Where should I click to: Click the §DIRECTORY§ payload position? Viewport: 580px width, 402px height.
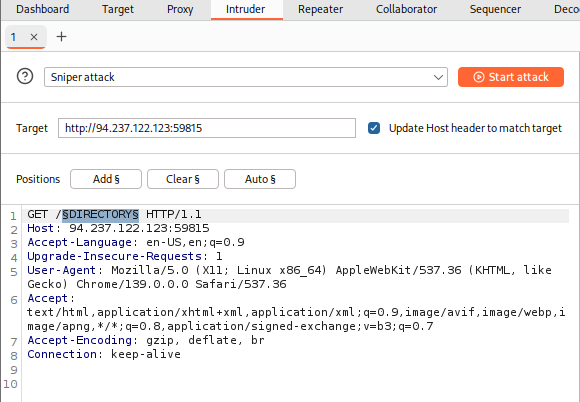pyautogui.click(x=101, y=214)
